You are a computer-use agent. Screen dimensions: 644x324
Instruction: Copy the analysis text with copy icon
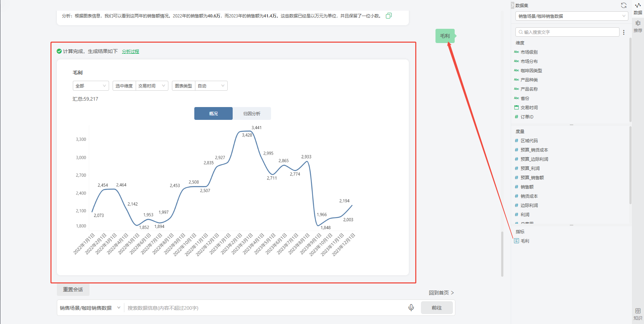pyautogui.click(x=389, y=16)
